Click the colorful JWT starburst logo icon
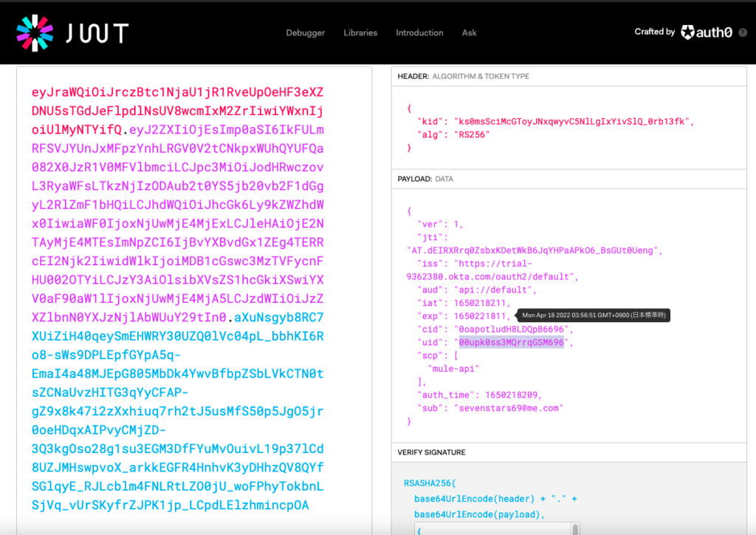 pos(35,33)
